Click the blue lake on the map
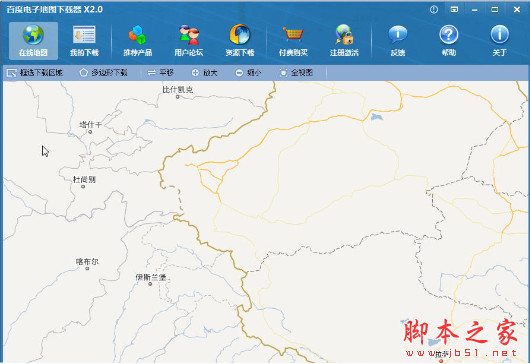530x364 pixels. coord(377,117)
